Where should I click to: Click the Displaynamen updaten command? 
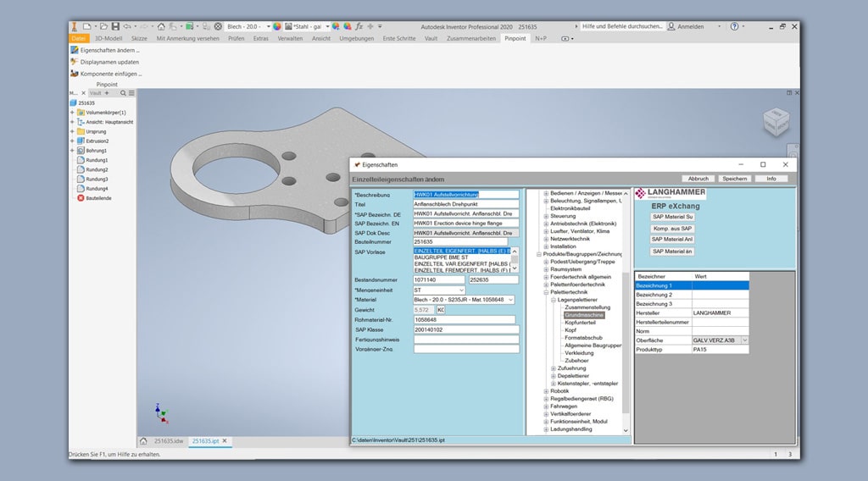click(x=109, y=62)
